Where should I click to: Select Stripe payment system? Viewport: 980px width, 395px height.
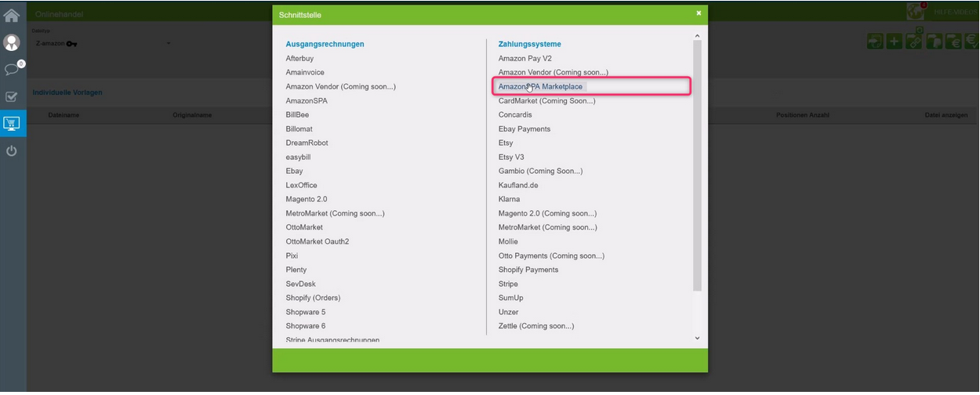[x=508, y=284]
